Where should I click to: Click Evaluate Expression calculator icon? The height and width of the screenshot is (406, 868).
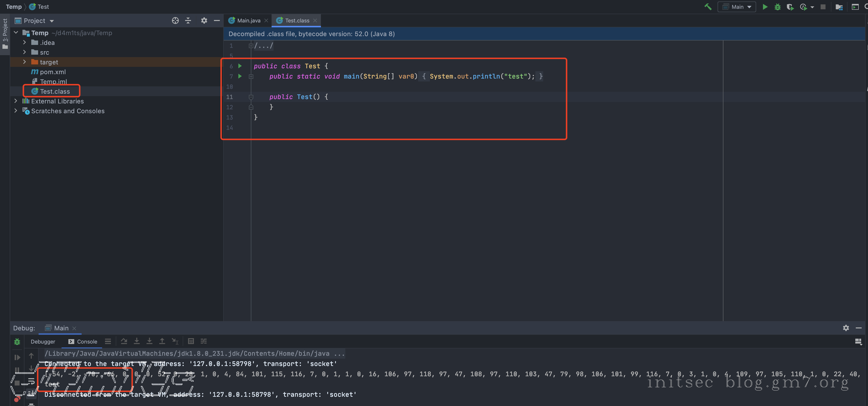191,341
